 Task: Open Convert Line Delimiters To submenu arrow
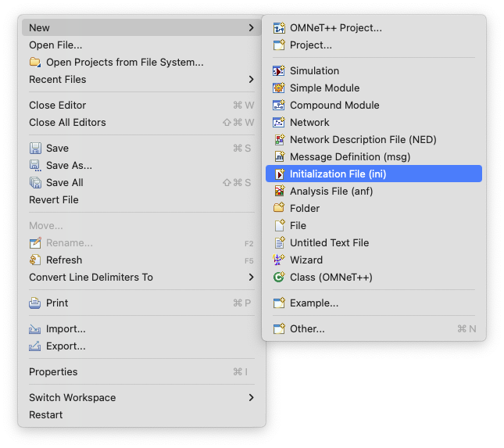(251, 278)
